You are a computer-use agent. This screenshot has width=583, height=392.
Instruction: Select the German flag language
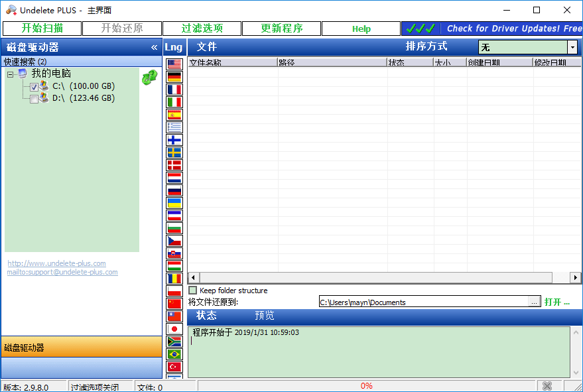pos(174,77)
